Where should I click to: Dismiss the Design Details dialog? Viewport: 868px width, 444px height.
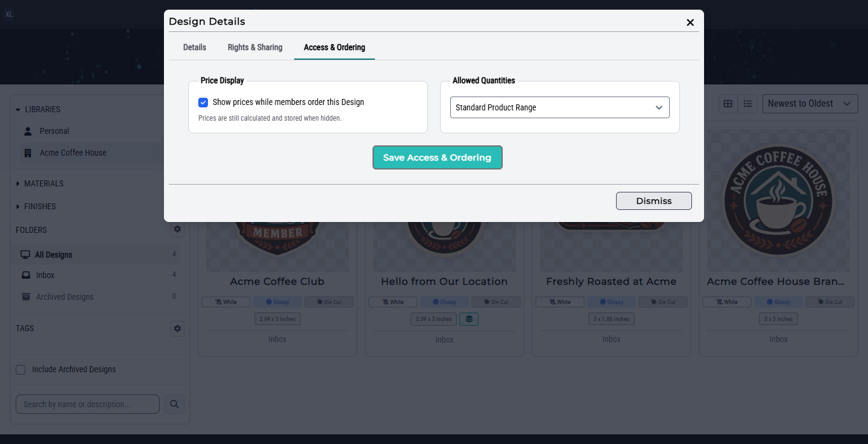pos(654,201)
